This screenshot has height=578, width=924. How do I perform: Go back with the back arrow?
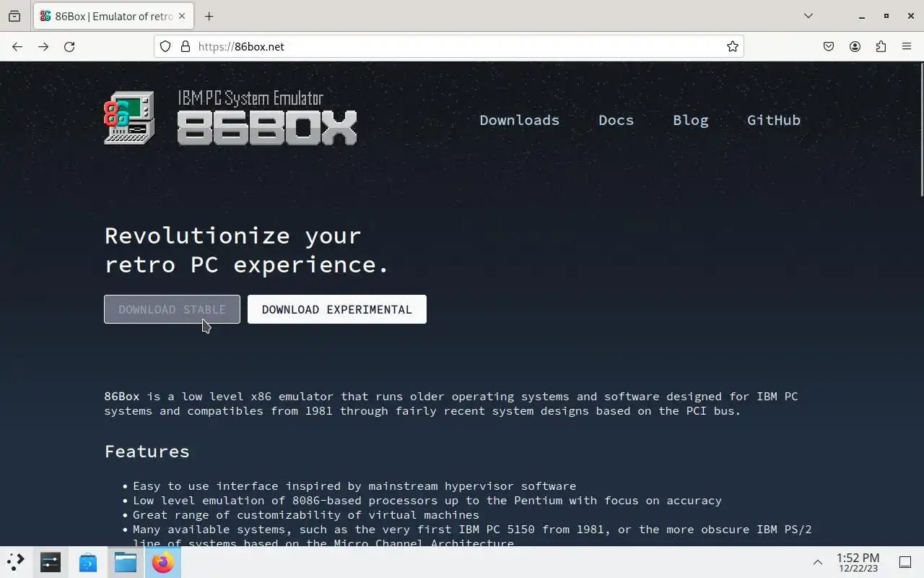17,46
